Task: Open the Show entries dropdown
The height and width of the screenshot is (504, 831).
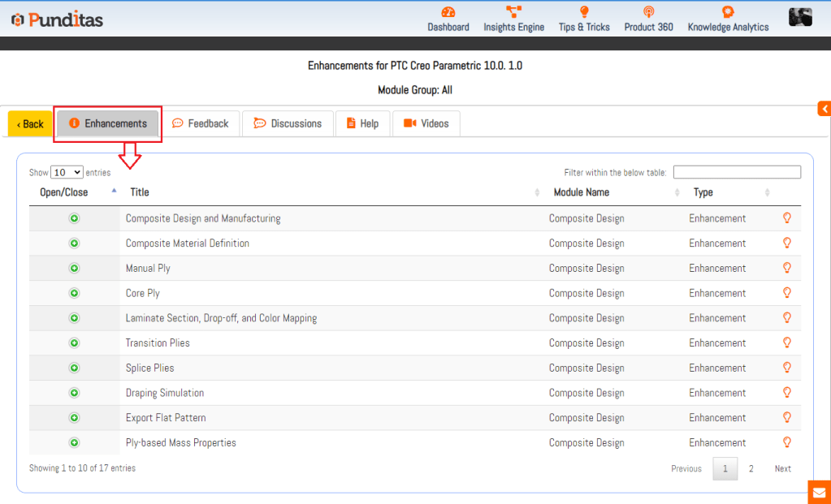Action: 67,172
